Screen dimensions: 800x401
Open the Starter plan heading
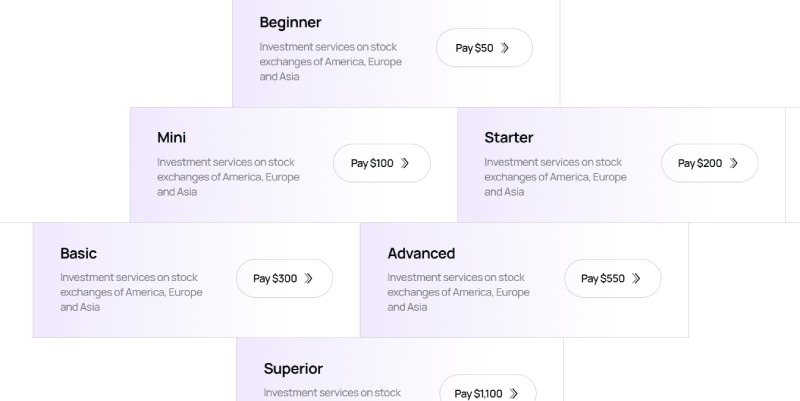[508, 137]
